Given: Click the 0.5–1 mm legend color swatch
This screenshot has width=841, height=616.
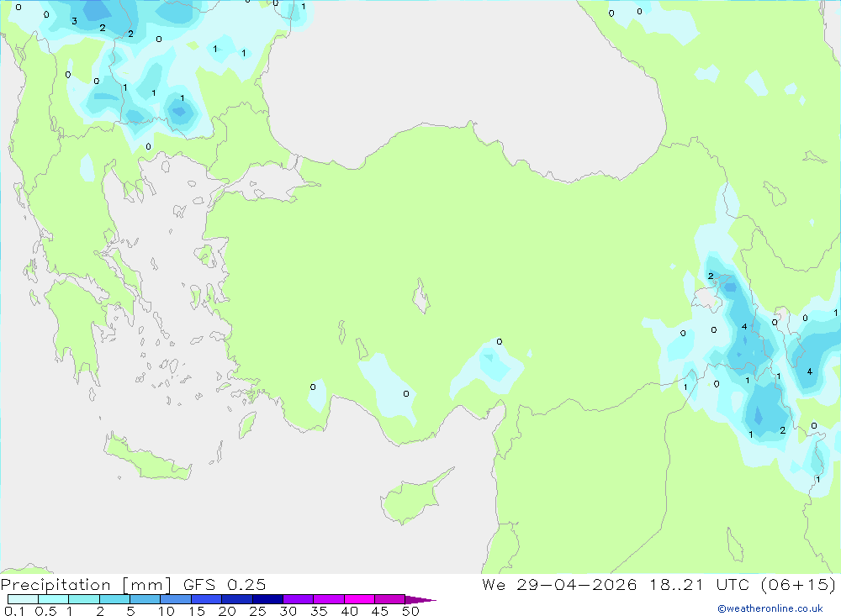Looking at the screenshot, I should pyautogui.click(x=54, y=599).
